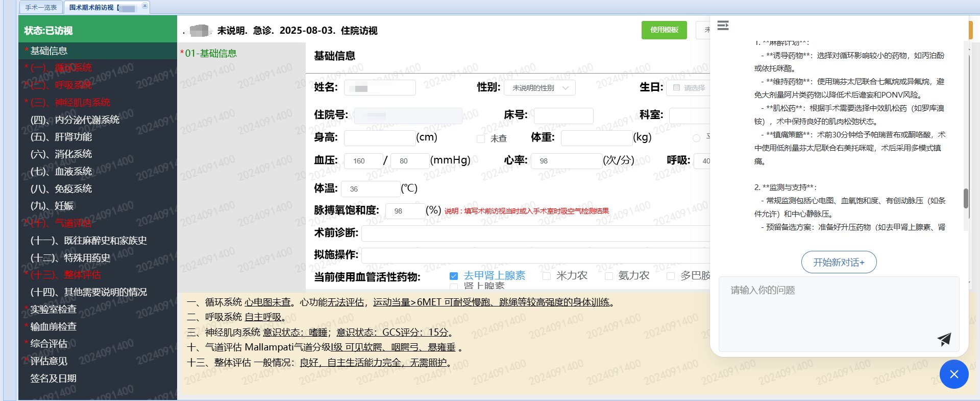Viewport: 980px width, 401px height.
Task: Go to 气道评估 section in sidebar
Action: click(72, 223)
